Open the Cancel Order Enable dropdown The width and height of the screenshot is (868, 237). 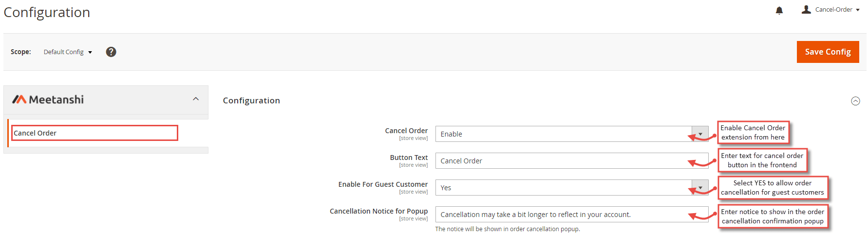pos(572,134)
